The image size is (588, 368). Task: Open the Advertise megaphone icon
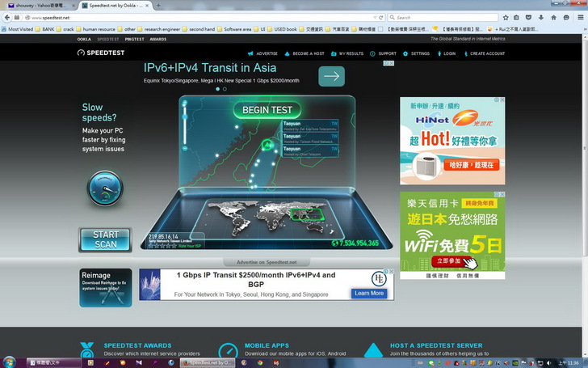250,53
